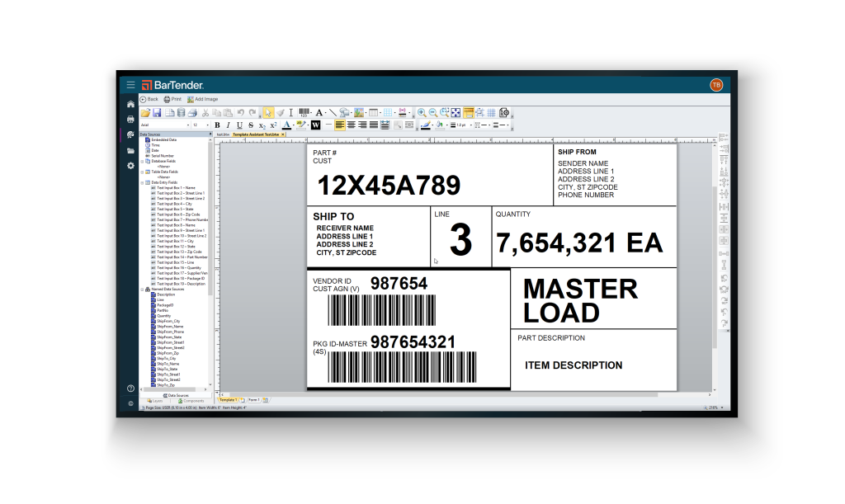Pick the Line drawing tool
845x504 pixels.
coord(333,112)
